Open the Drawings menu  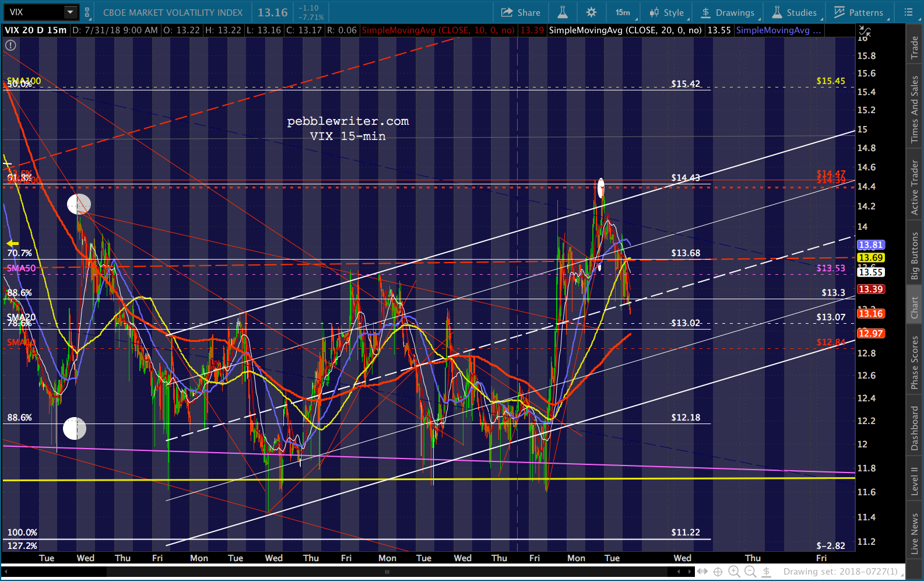pos(728,12)
